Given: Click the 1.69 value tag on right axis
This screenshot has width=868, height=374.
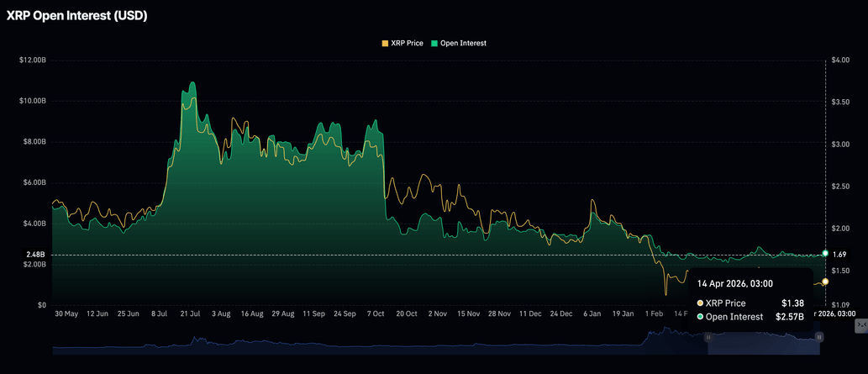Looking at the screenshot, I should (839, 255).
